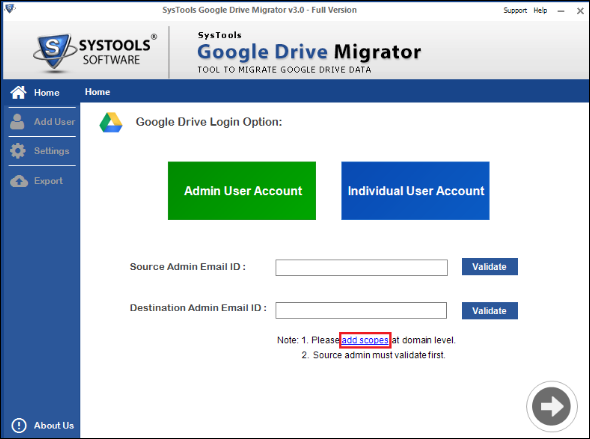The width and height of the screenshot is (590, 439).
Task: Select the Home sidebar label
Action: coord(47,93)
